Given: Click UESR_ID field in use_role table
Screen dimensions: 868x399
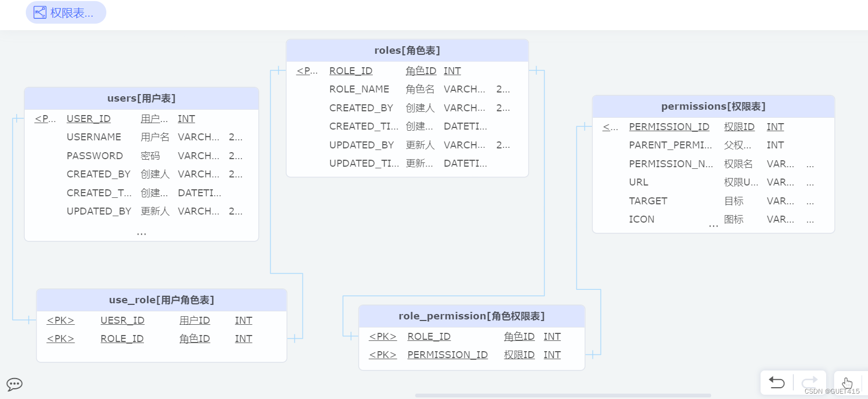Looking at the screenshot, I should tap(122, 320).
